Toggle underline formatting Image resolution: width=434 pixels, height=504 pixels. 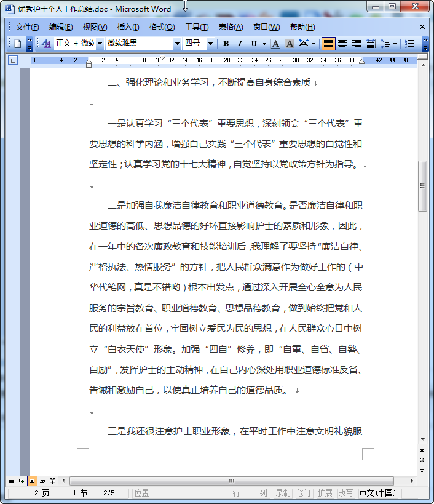tap(254, 44)
